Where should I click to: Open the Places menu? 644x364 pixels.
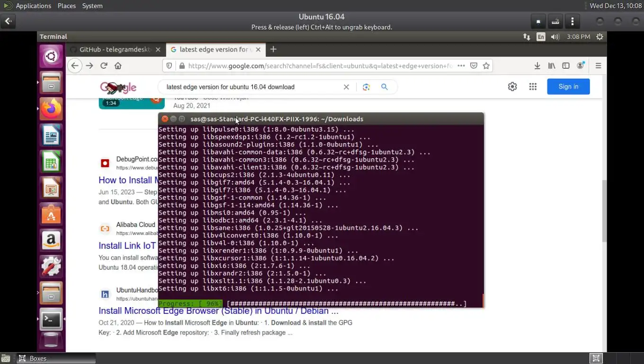pyautogui.click(x=67, y=6)
